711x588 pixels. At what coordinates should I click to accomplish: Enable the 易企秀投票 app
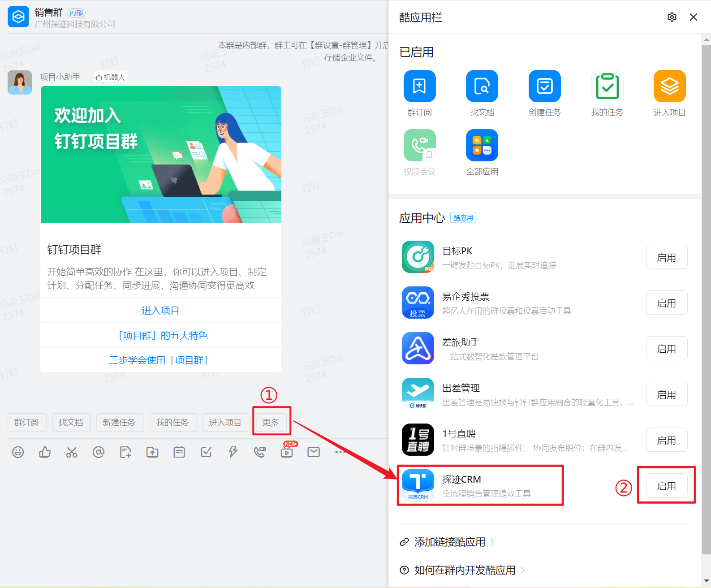pyautogui.click(x=666, y=303)
